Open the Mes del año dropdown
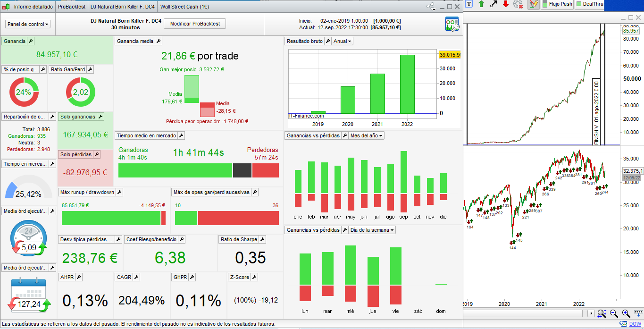Image resolution: width=644 pixels, height=329 pixels. 366,135
